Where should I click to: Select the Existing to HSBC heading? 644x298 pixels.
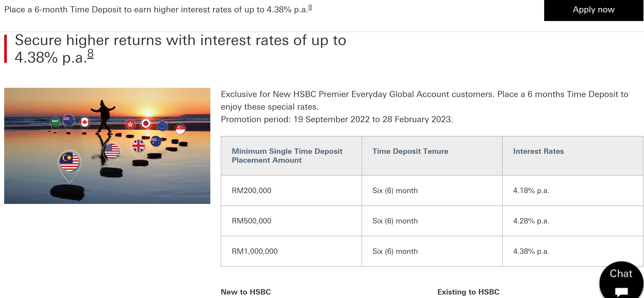pyautogui.click(x=468, y=292)
